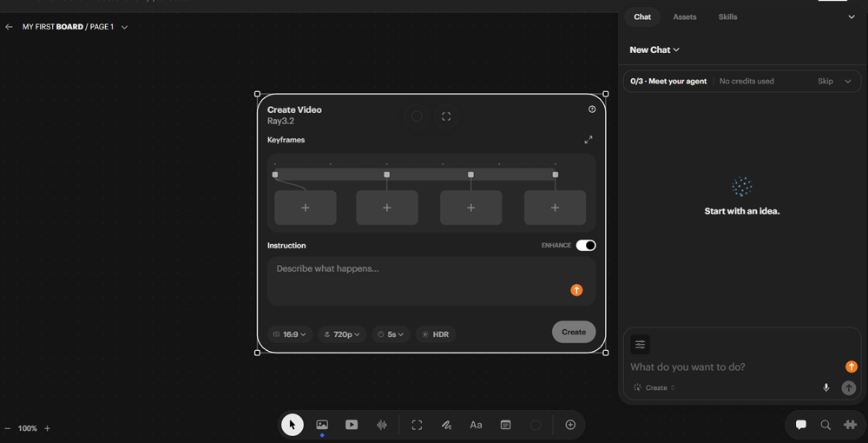Expand the New Chat dropdown
Screen dimensions: 868x443
pyautogui.click(x=654, y=50)
